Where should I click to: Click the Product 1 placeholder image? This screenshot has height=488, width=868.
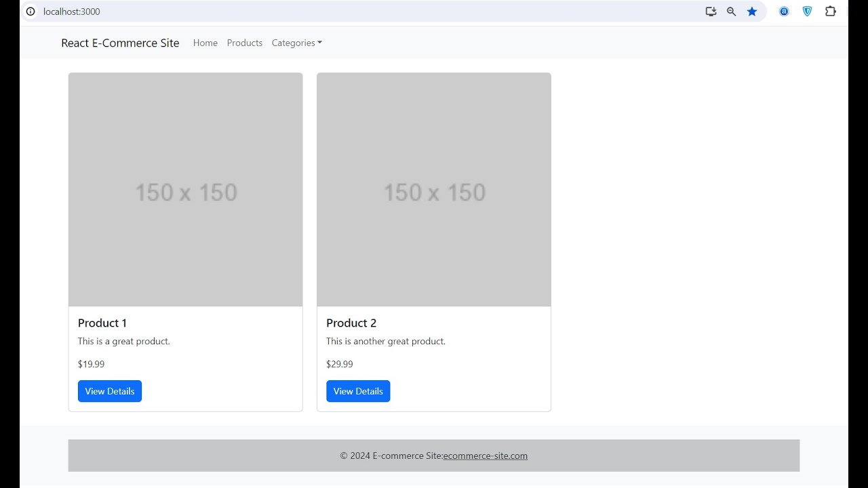[x=186, y=190]
